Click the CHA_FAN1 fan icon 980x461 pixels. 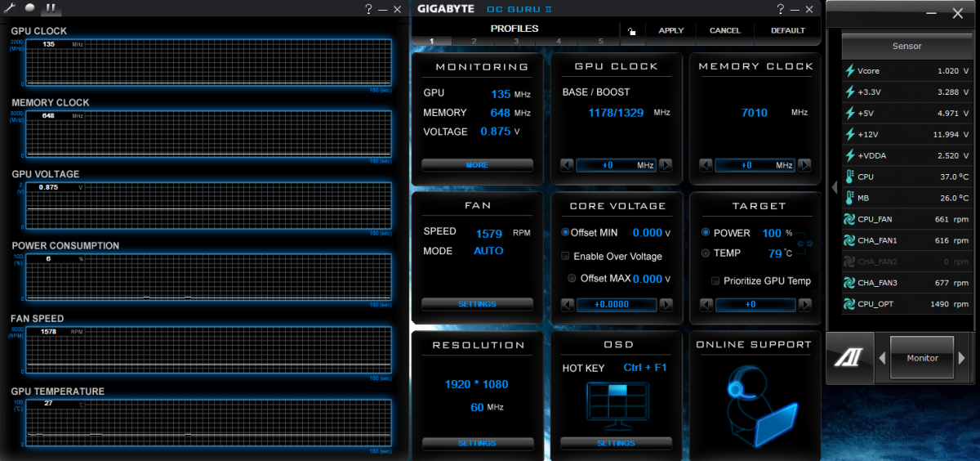point(849,240)
